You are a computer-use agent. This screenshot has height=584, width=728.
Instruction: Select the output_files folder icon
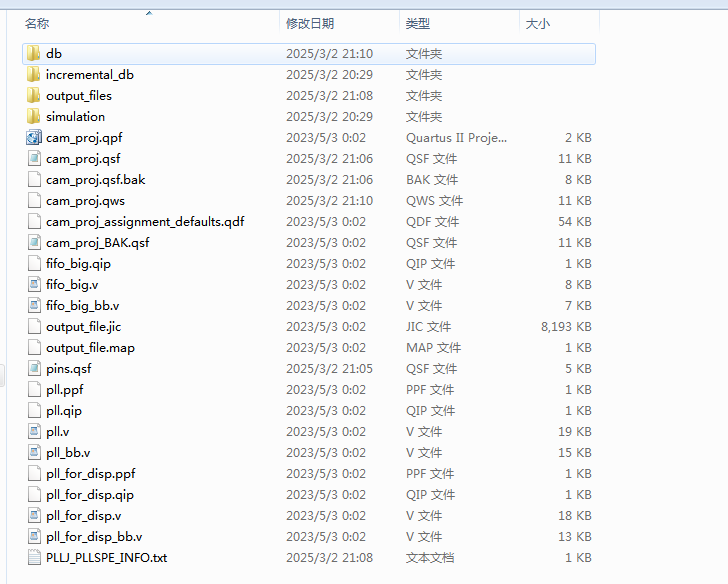pos(34,96)
